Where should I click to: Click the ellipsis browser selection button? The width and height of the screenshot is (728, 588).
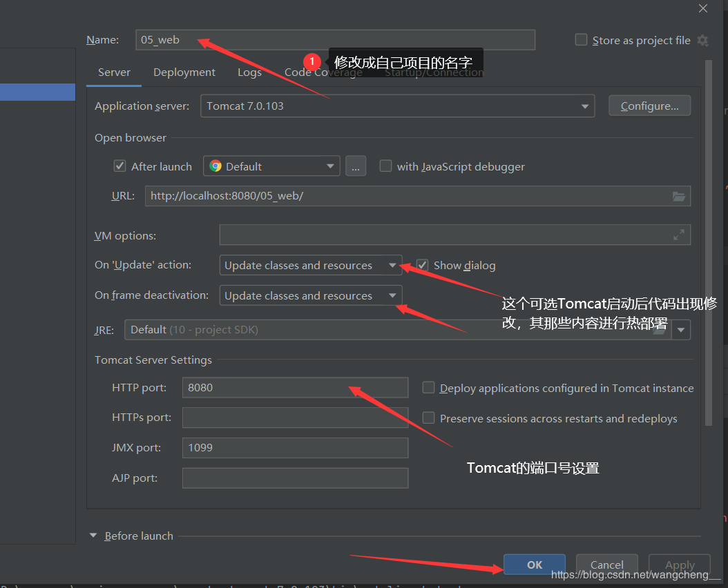[x=356, y=166]
